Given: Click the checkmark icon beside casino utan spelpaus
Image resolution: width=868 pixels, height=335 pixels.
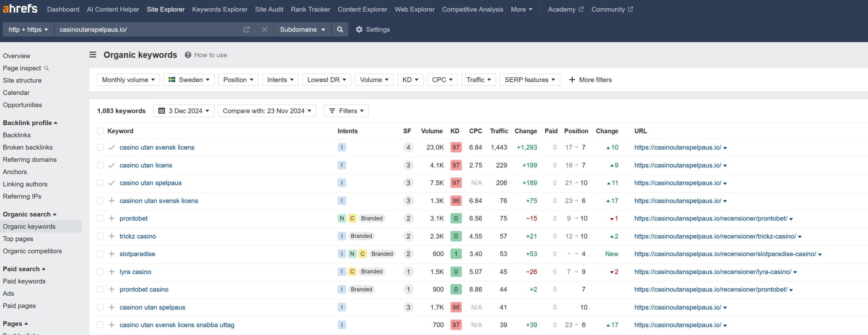Looking at the screenshot, I should (x=112, y=183).
